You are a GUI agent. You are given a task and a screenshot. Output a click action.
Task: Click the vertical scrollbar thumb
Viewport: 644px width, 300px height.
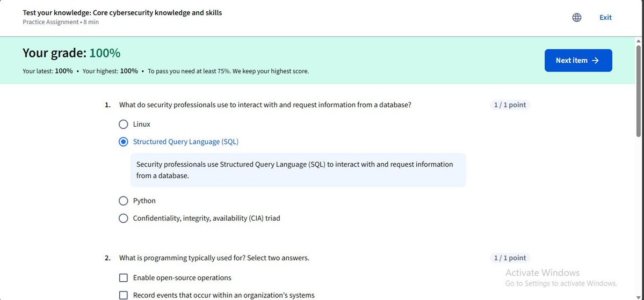[639, 90]
